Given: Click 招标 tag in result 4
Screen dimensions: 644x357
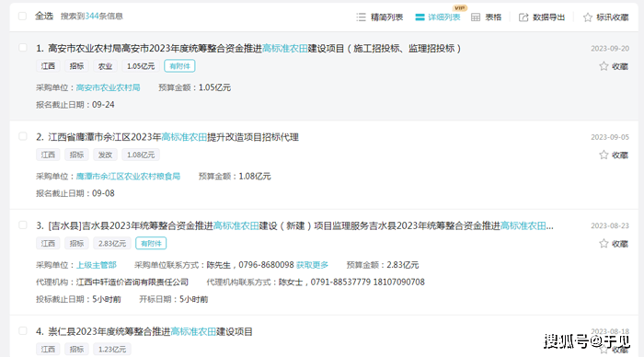Looking at the screenshot, I should (76, 350).
